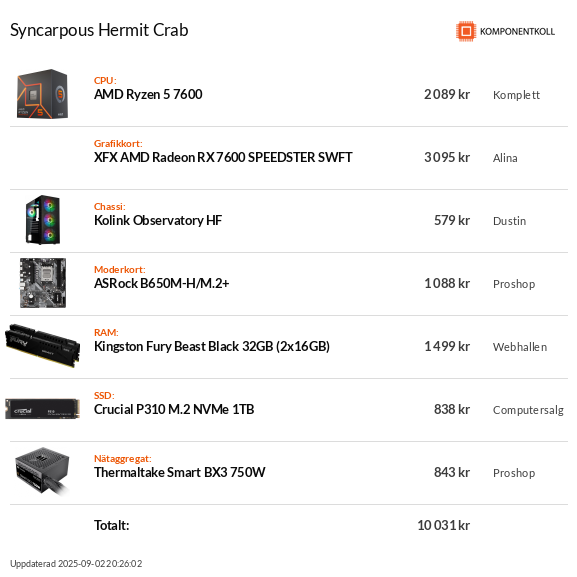
Task: Click the Computersalg store link
Action: pos(528,410)
